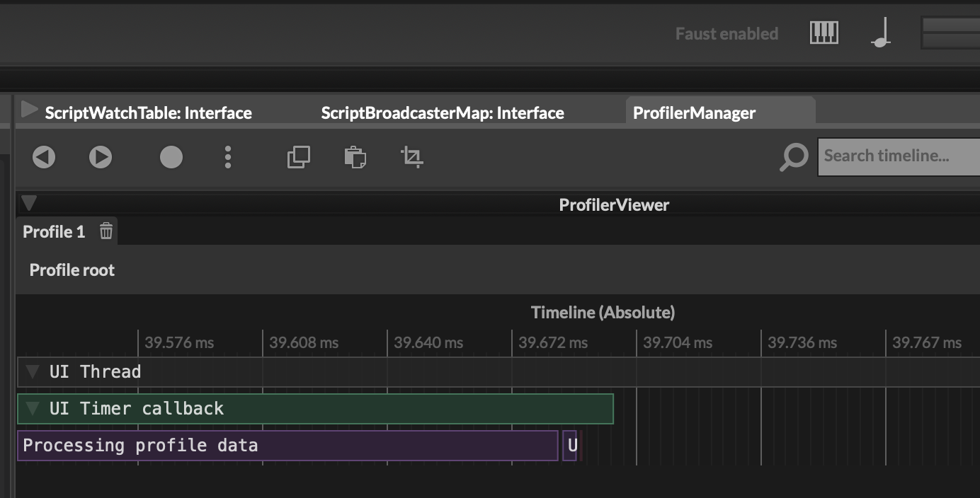This screenshot has width=980, height=498.
Task: Select the ProfilerManager tab
Action: (x=720, y=112)
